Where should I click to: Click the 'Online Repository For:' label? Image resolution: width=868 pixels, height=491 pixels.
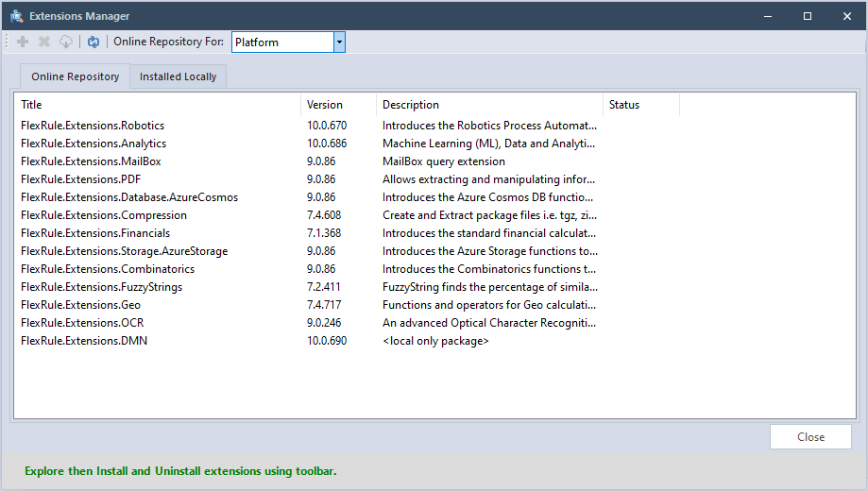tap(169, 42)
